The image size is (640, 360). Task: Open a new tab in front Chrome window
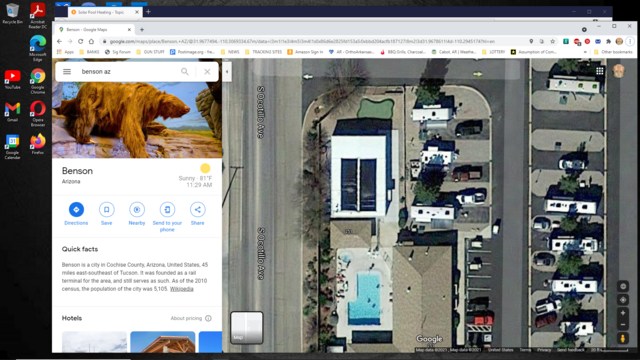[x=142, y=29]
